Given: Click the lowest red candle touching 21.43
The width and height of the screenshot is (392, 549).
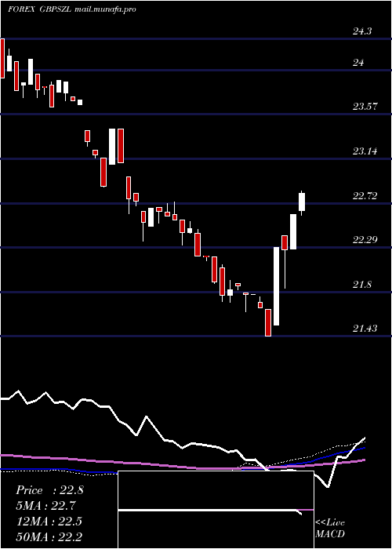Looking at the screenshot, I should point(268,322).
